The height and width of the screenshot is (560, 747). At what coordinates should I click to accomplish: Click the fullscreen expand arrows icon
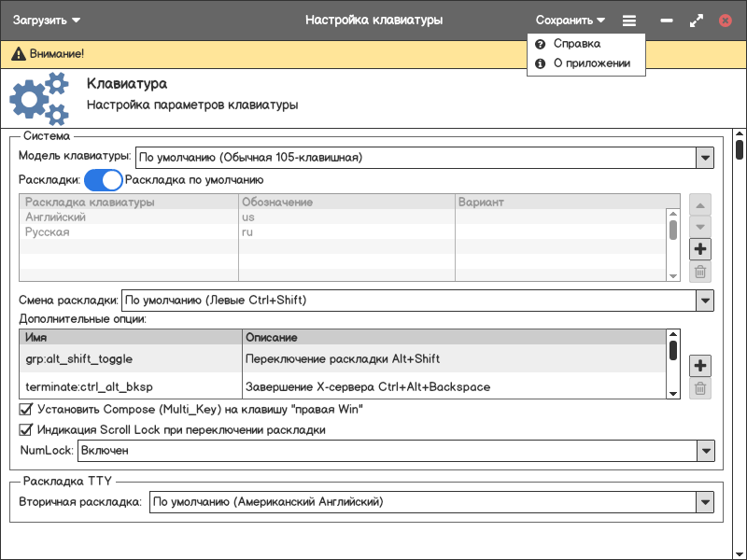click(697, 20)
